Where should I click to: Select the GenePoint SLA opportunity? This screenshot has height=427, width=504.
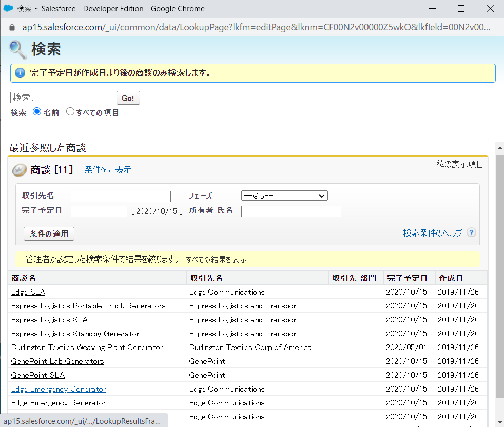click(x=38, y=375)
